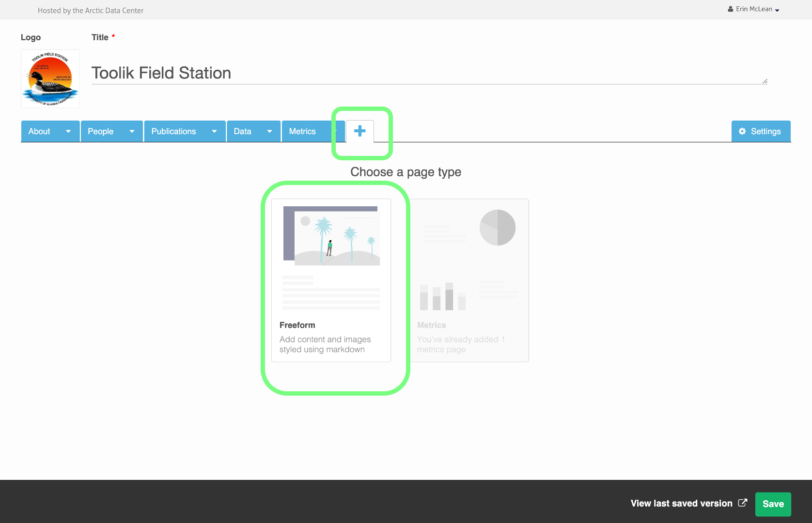This screenshot has height=523, width=812.
Task: Click the bar chart in the Metrics card
Action: click(x=443, y=296)
